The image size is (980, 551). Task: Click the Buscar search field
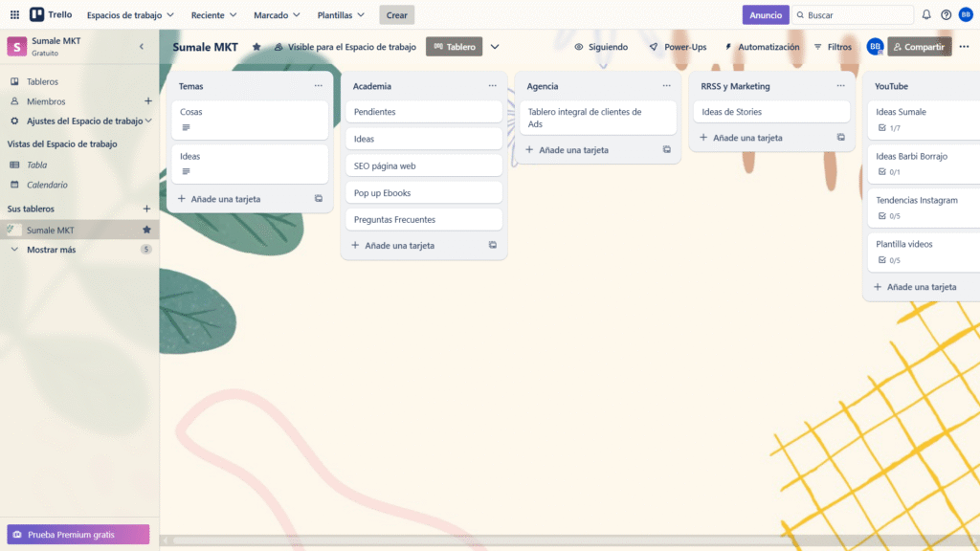point(853,15)
